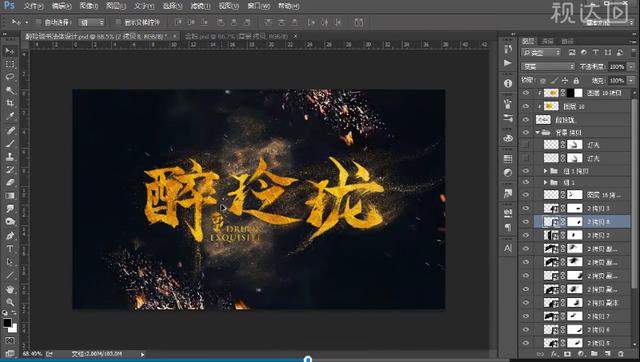
Task: Click the add layer style fx icon
Action: click(554, 354)
